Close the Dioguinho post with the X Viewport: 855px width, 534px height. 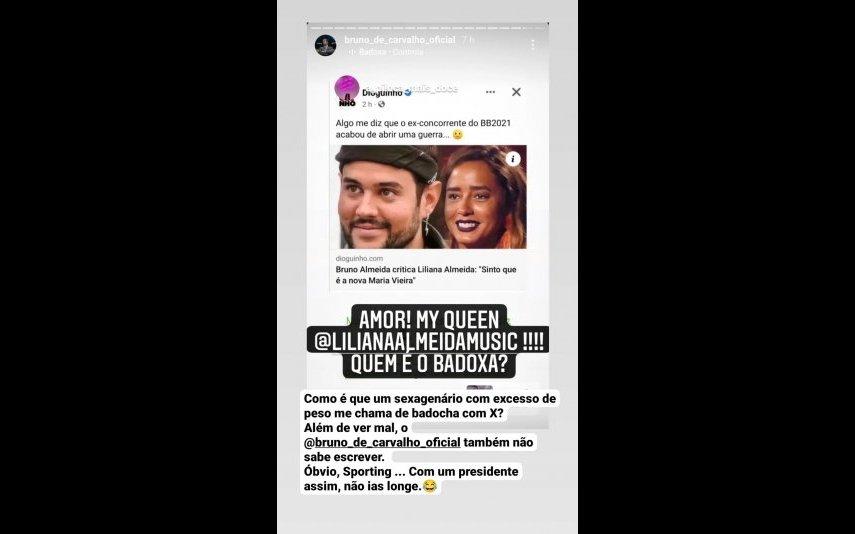pos(516,92)
